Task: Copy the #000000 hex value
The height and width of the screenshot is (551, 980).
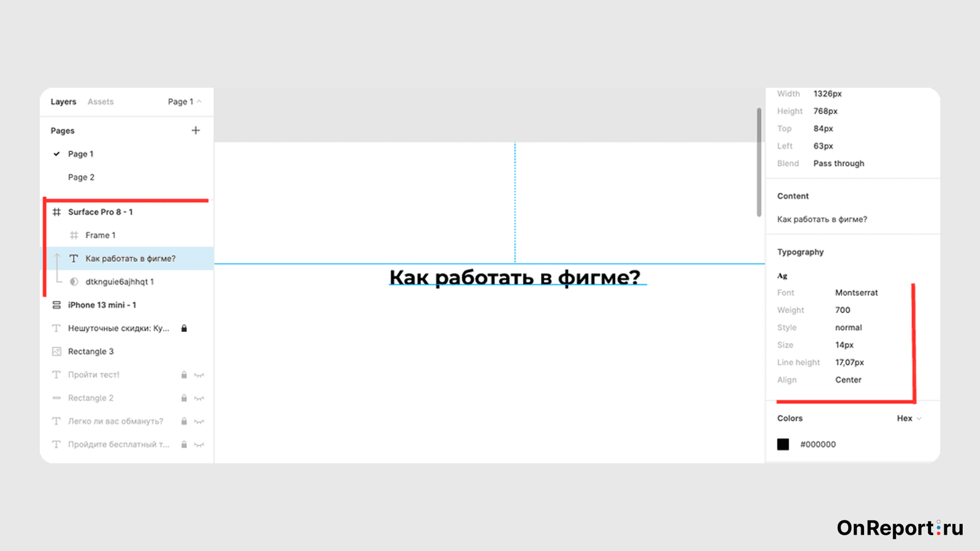Action: pos(818,444)
